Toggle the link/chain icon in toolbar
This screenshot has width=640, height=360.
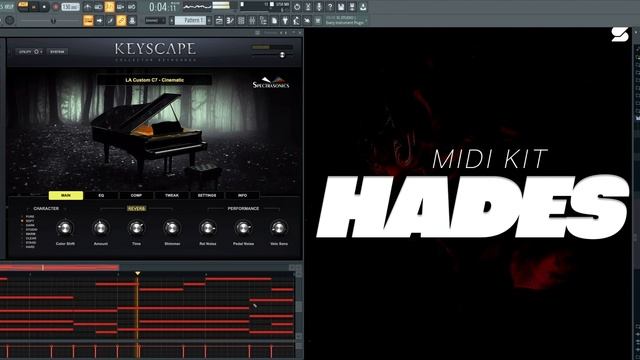pos(121,20)
